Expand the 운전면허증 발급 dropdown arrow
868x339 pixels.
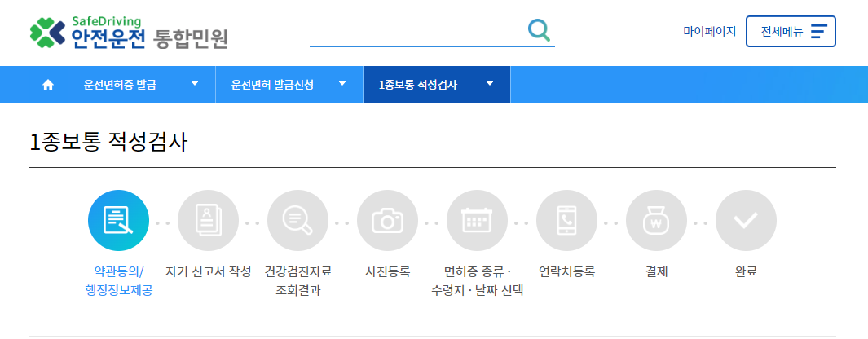(x=194, y=84)
